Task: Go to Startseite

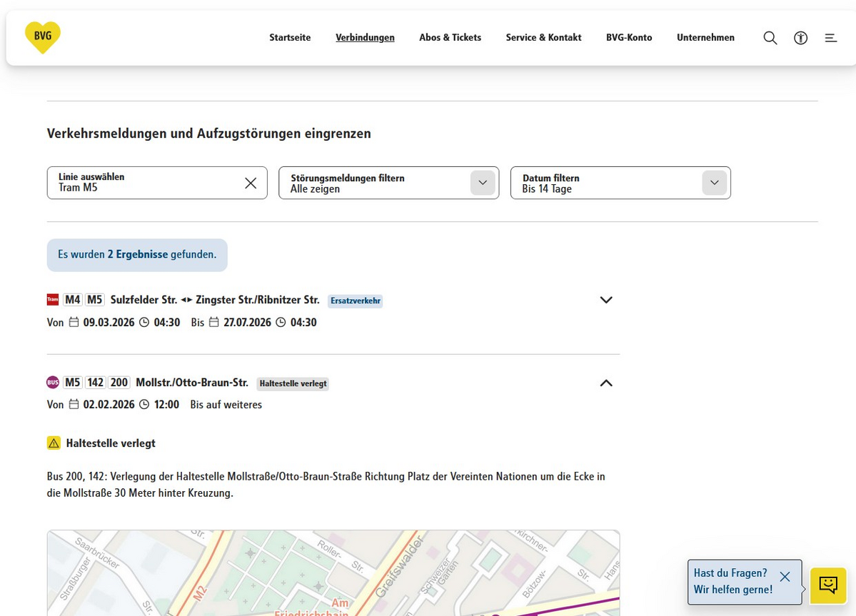Action: (290, 37)
